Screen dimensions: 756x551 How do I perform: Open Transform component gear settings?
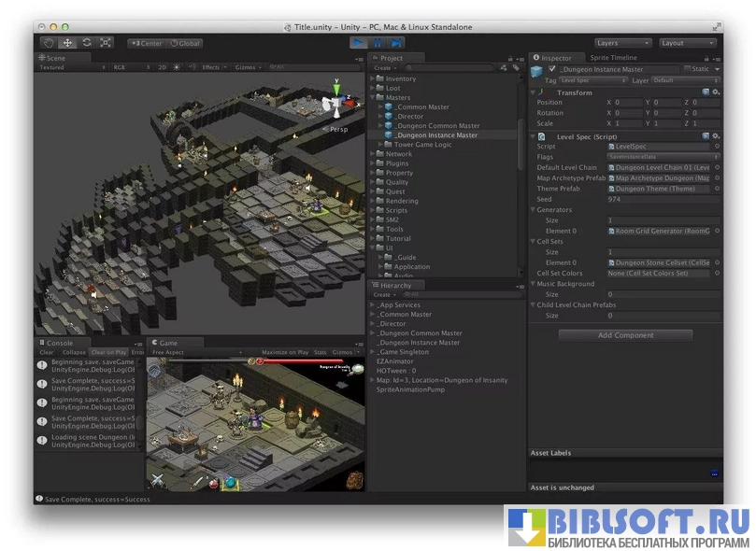(x=716, y=92)
